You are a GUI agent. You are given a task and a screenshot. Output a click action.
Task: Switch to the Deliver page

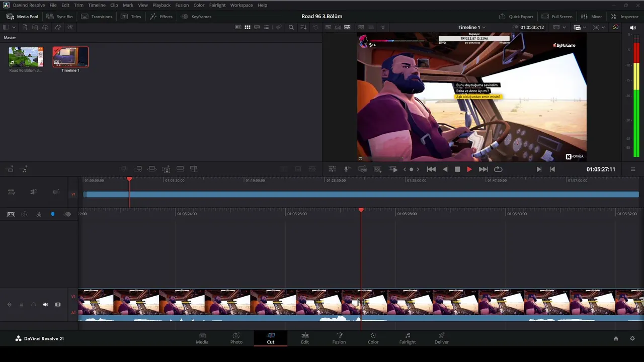tap(442, 338)
